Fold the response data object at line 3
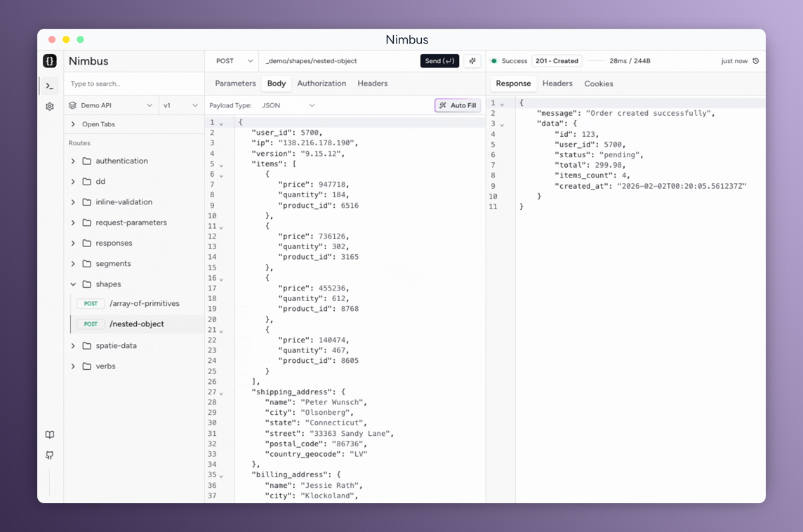The width and height of the screenshot is (803, 532). click(x=502, y=125)
